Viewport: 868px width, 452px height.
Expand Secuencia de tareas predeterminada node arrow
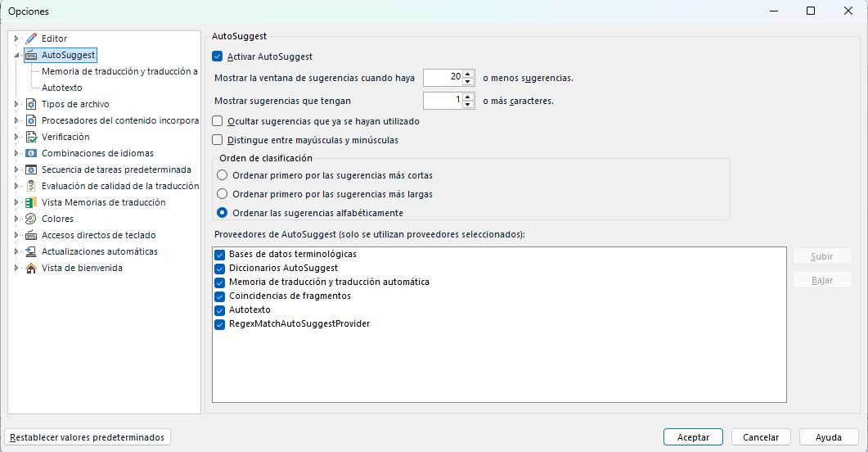pos(16,169)
